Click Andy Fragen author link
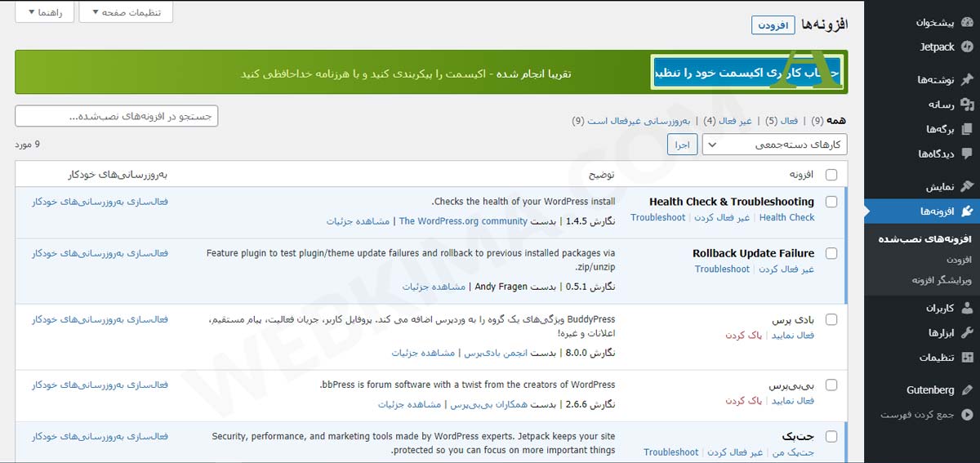The height and width of the screenshot is (463, 980). pos(502,287)
